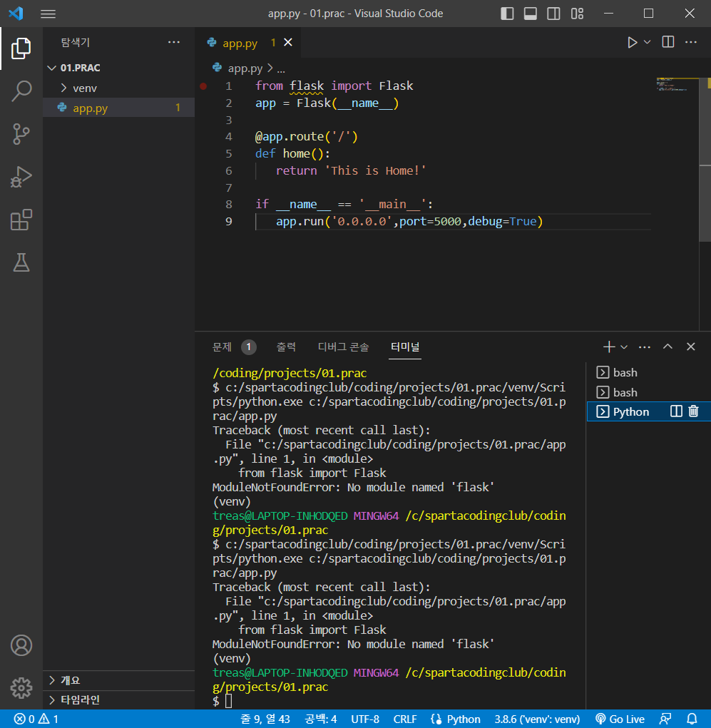Open the Accounts icon
The width and height of the screenshot is (711, 728).
click(x=21, y=645)
